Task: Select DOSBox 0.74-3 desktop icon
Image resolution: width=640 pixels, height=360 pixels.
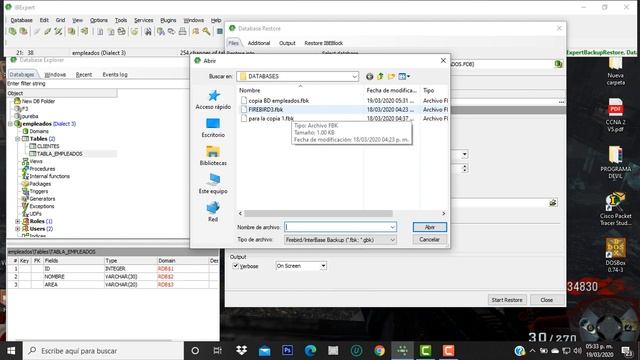Action: click(616, 256)
